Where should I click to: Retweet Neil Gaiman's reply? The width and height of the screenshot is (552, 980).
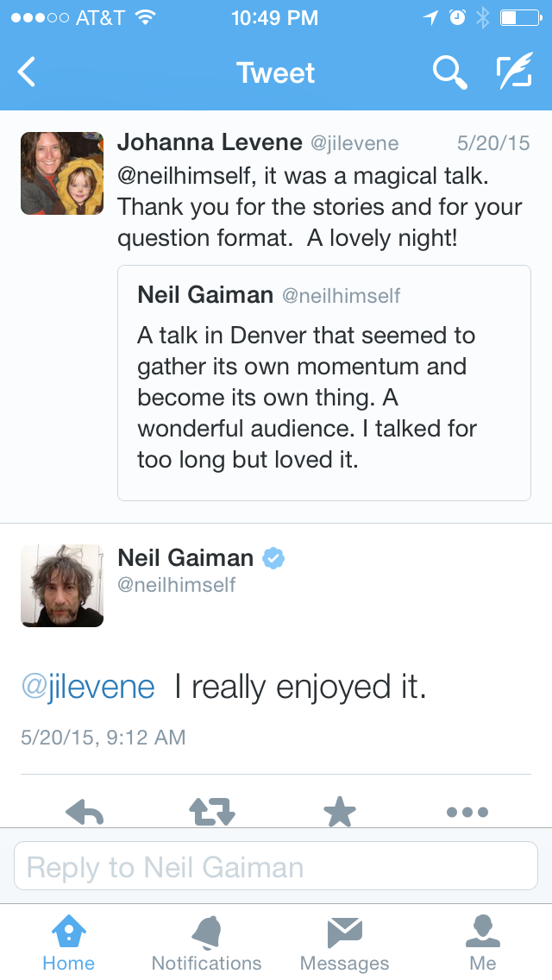tap(212, 812)
